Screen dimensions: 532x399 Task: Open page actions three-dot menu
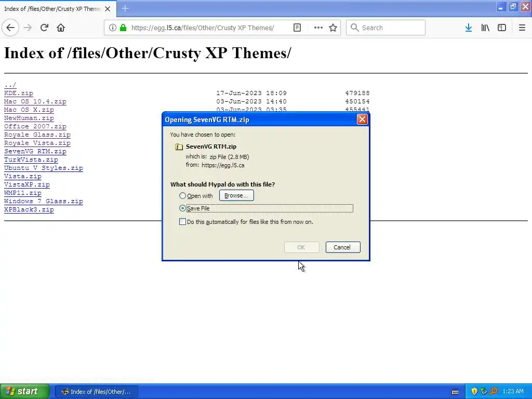pos(318,28)
